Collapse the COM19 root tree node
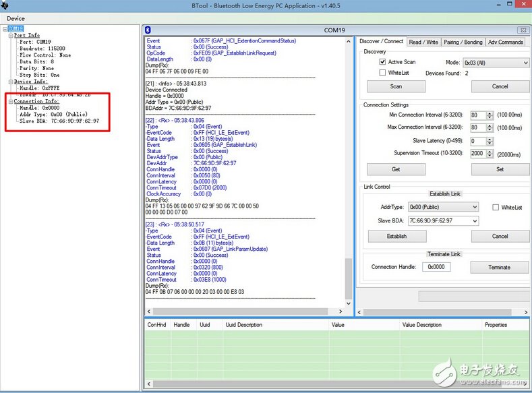 [x=5, y=29]
